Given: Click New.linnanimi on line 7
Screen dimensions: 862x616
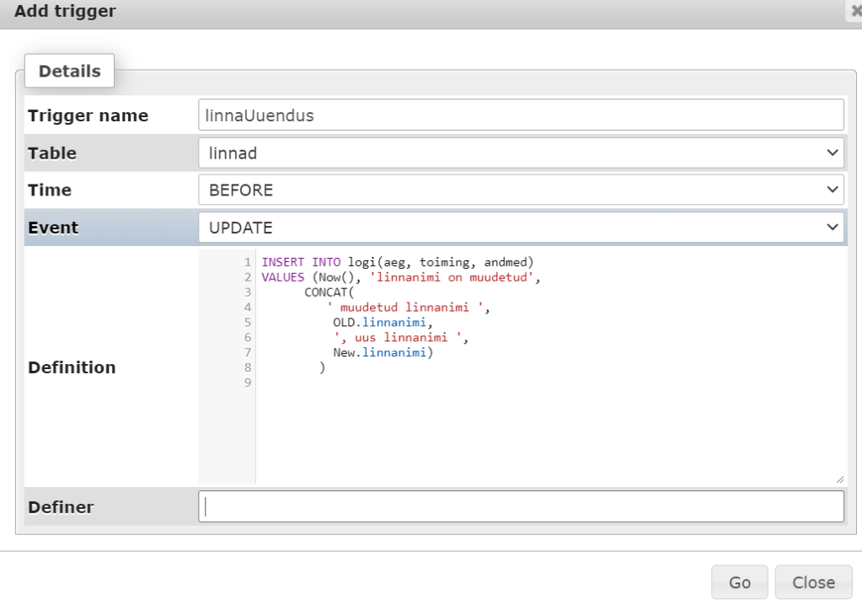Looking at the screenshot, I should point(382,353).
